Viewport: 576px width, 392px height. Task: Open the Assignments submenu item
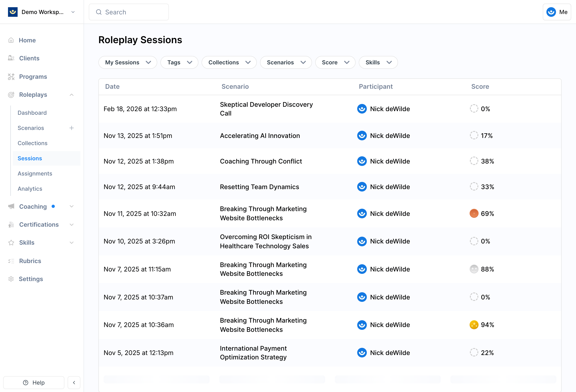(x=35, y=174)
